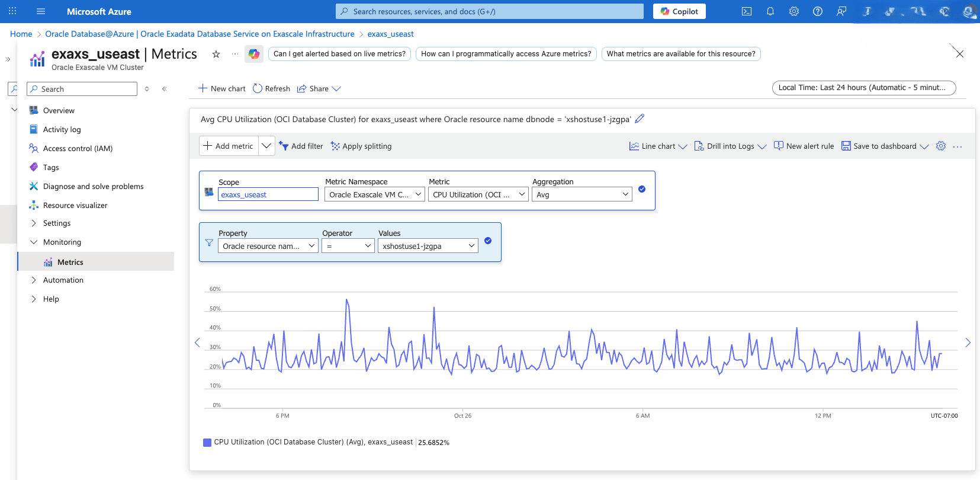The image size is (980, 480).
Task: Favorite exaxs_useast with the star icon
Action: pos(216,54)
